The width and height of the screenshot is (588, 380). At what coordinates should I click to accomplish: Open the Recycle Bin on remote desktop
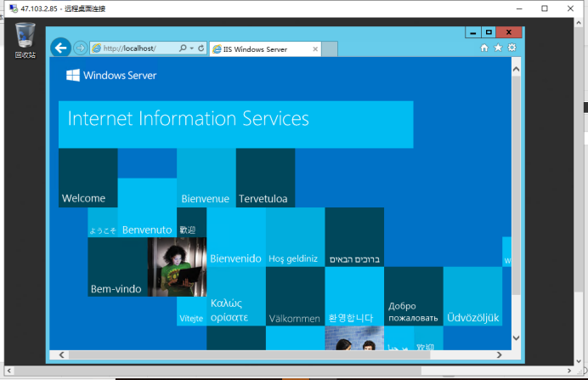25,41
